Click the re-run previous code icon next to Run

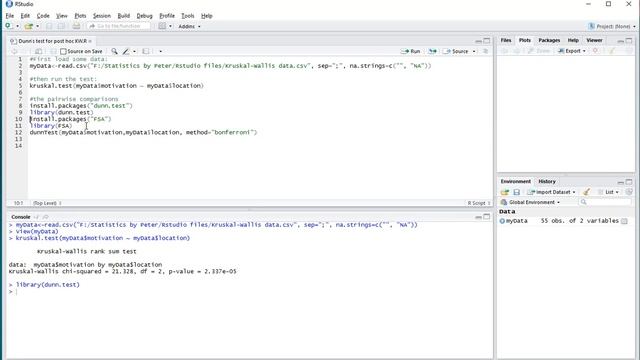432,51
